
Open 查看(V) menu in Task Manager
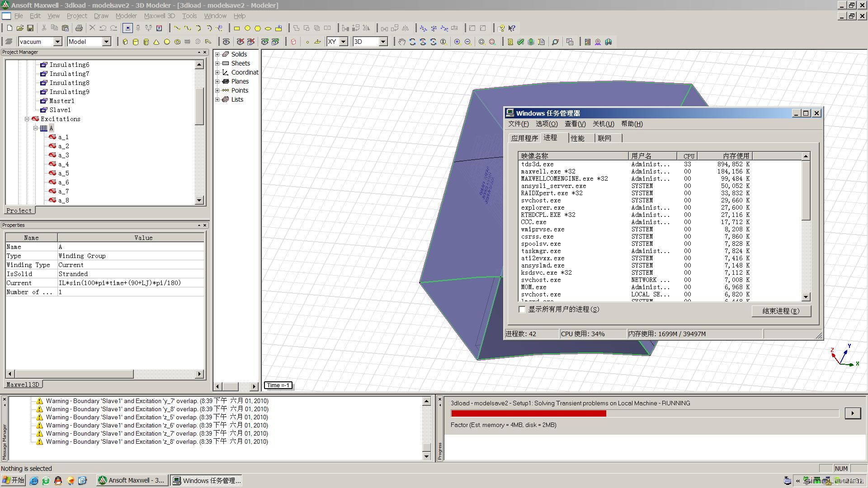[575, 124]
